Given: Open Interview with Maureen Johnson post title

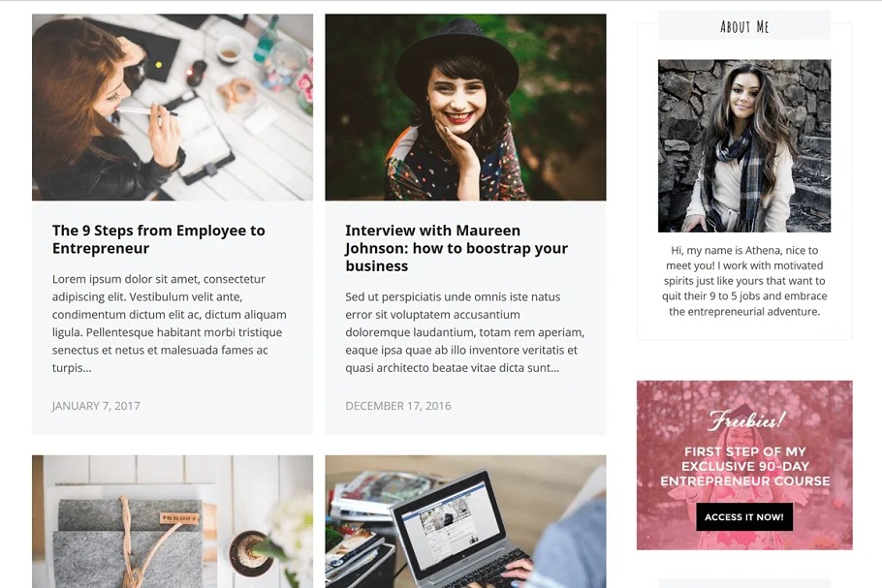Looking at the screenshot, I should tap(457, 248).
